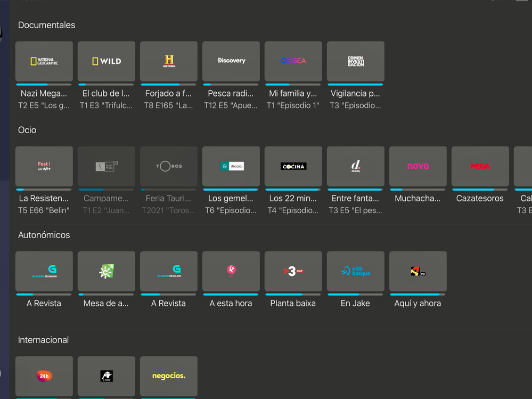Select the MEGA channel Cazatesoros tile
This screenshot has height=399, width=532.
point(480,166)
